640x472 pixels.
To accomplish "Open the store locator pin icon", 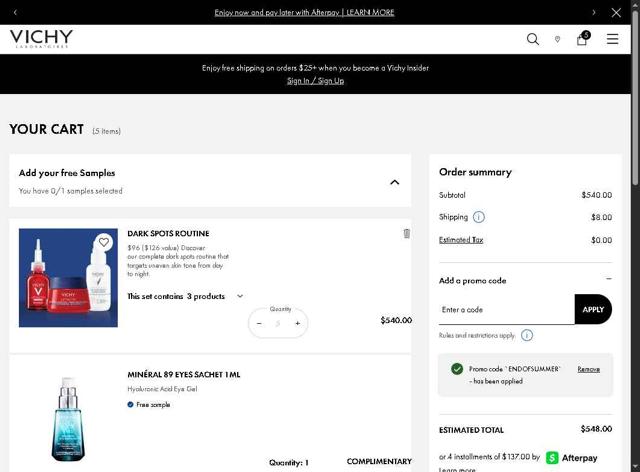I will point(557,39).
